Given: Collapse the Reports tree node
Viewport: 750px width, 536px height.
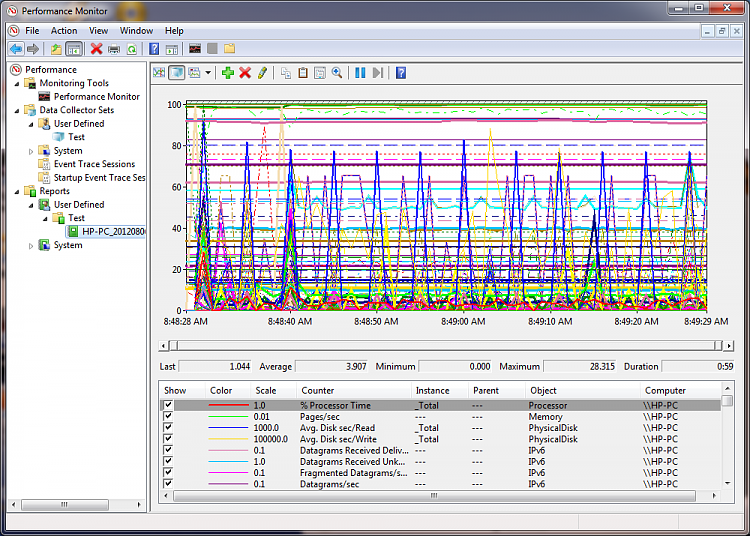Looking at the screenshot, I should click(17, 192).
